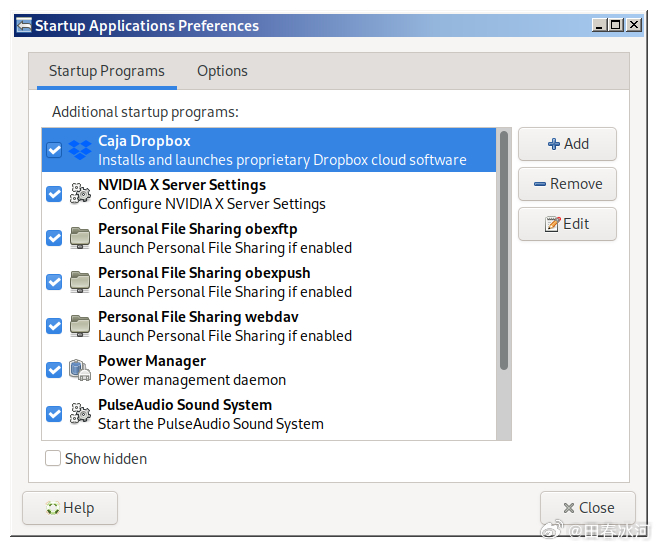Uncheck NVIDIA X Server Settings startup entry

point(54,194)
